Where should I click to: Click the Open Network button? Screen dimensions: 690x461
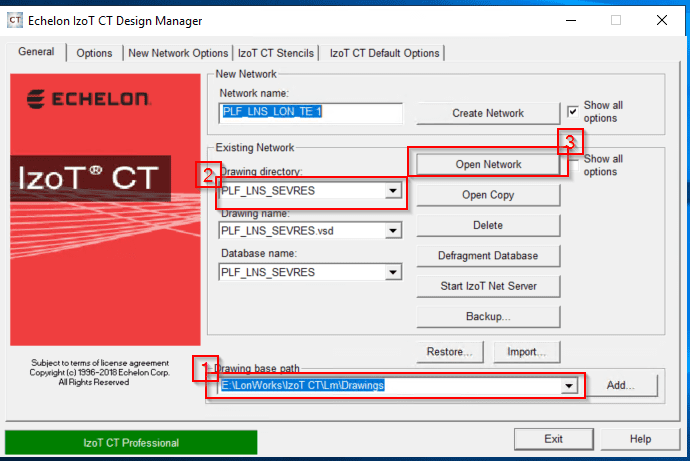pos(487,163)
